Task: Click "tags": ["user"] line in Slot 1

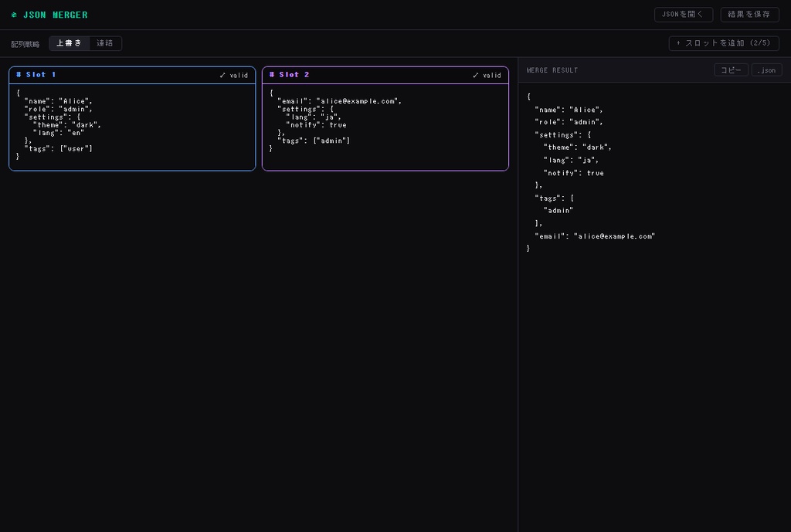Action: point(59,148)
